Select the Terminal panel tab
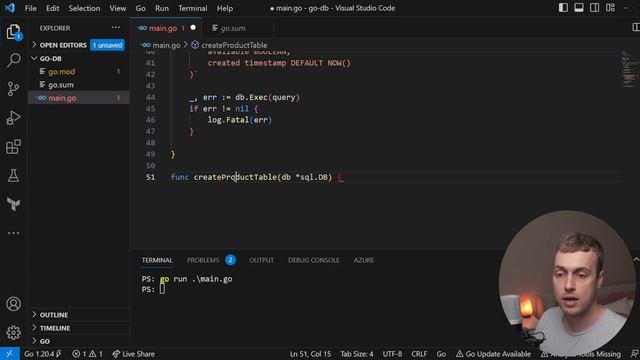The height and width of the screenshot is (360, 640). (x=157, y=260)
